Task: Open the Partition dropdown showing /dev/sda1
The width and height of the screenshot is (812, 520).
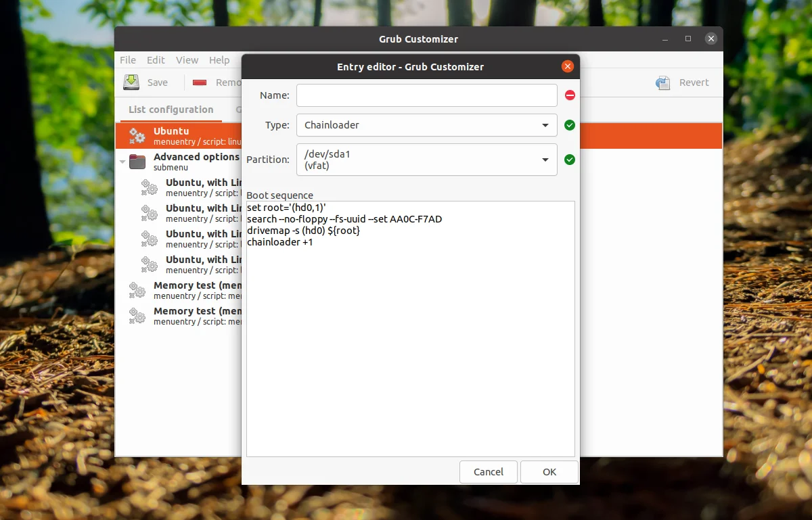Action: [427, 160]
